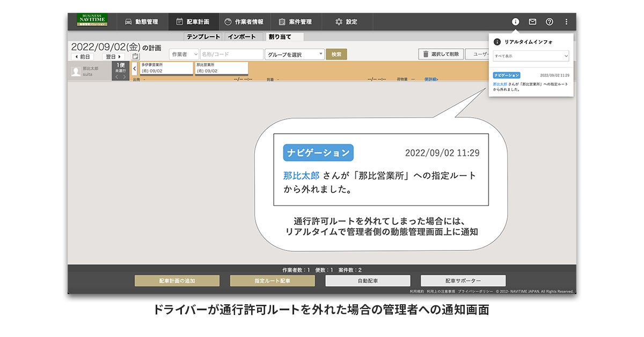Click the リアルタイムインフォ panel title
644x337 pixels.
point(528,41)
